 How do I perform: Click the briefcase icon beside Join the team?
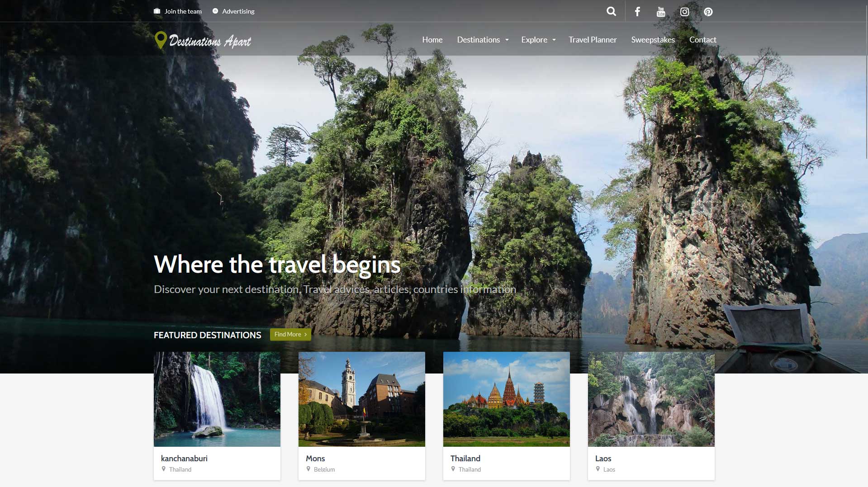[157, 11]
